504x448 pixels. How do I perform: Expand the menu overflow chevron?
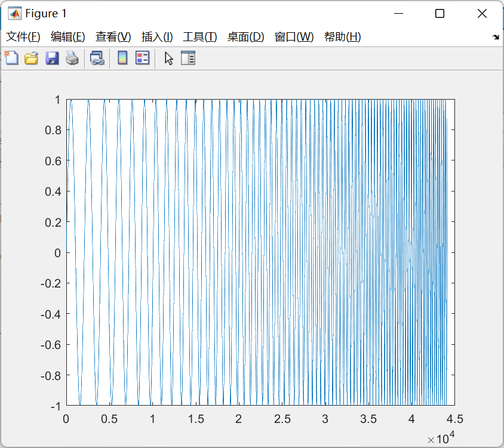tap(496, 37)
